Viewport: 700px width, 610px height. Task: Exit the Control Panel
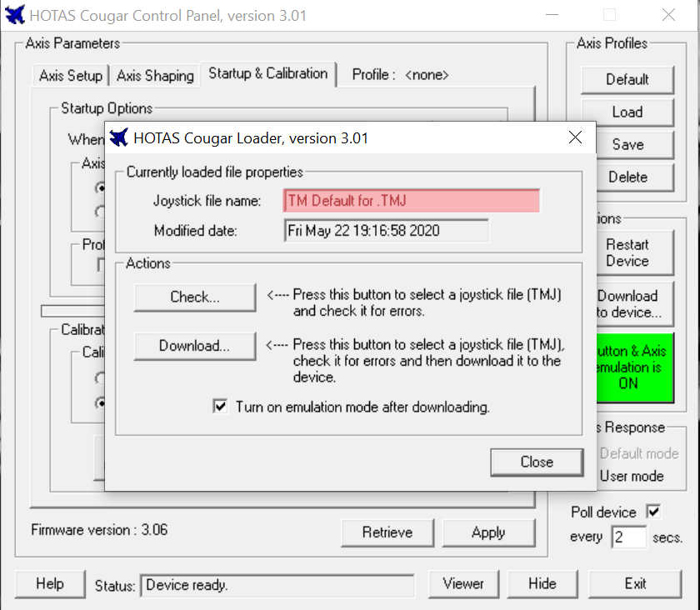(635, 583)
